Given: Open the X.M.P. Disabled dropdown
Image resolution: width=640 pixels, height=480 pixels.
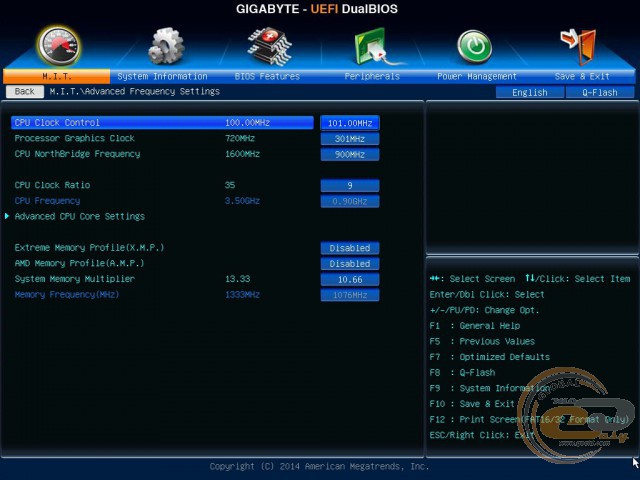Looking at the screenshot, I should (x=350, y=248).
